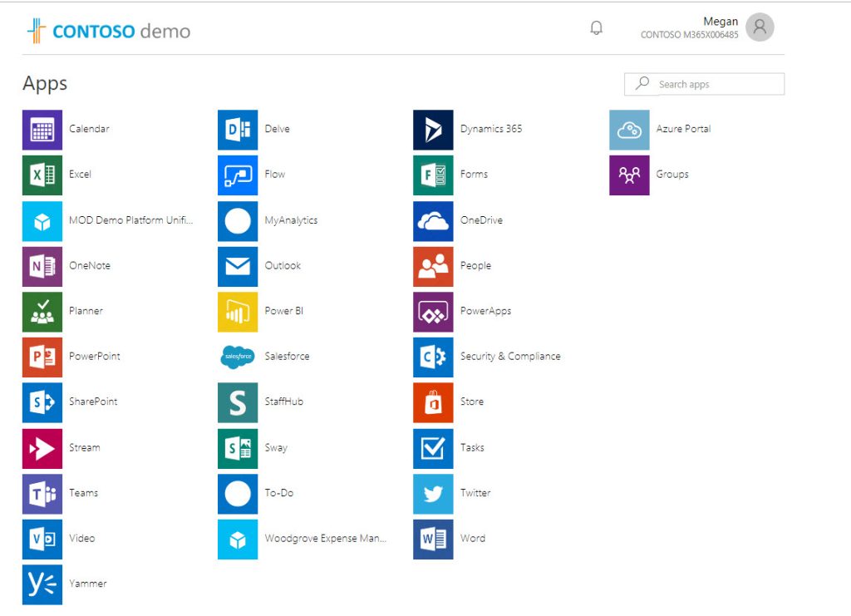Open the notifications bell
This screenshot has height=616, width=851.
point(596,27)
